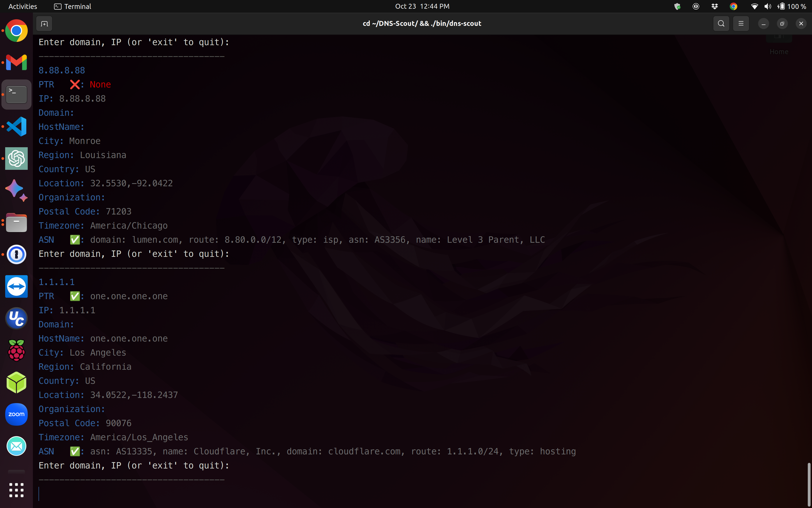
Task: Click the HostName: one.one.one.one line
Action: point(103,339)
